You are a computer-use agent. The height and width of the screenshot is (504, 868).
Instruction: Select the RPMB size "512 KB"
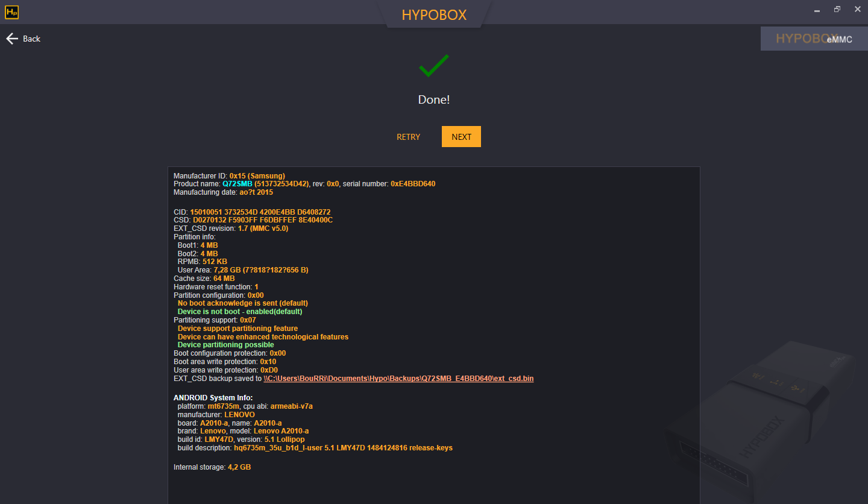tap(215, 262)
